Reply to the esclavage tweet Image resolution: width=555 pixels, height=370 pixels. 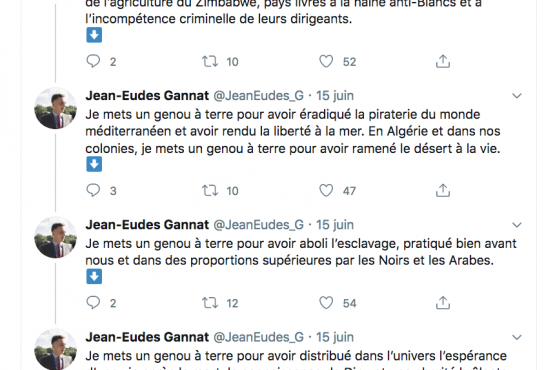93,302
